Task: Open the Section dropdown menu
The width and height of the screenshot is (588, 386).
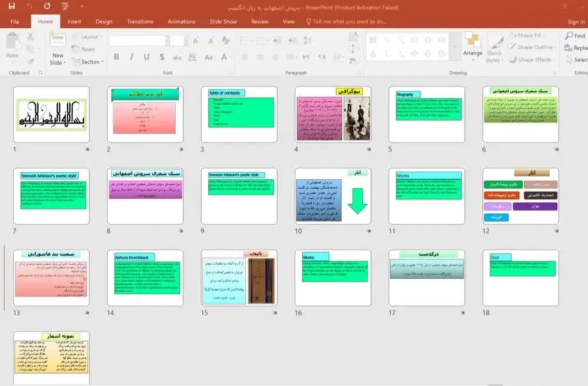Action: click(88, 62)
